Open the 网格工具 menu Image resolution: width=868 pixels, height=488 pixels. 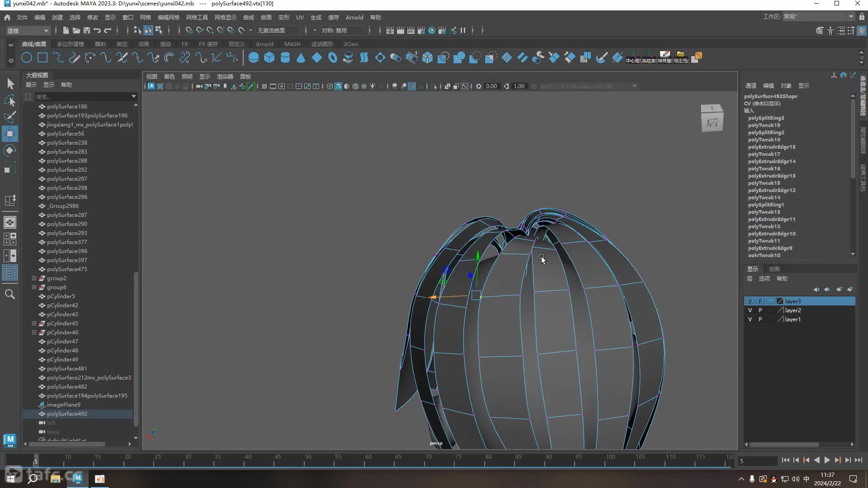coord(197,17)
